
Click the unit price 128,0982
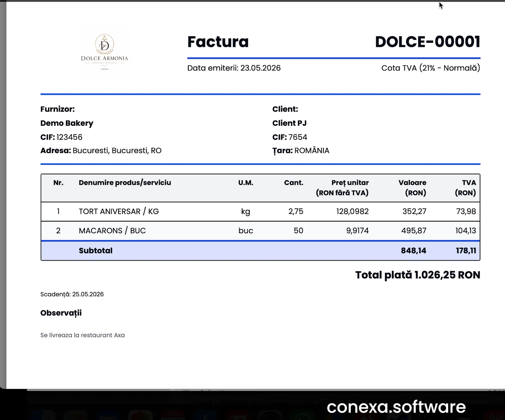tap(353, 212)
